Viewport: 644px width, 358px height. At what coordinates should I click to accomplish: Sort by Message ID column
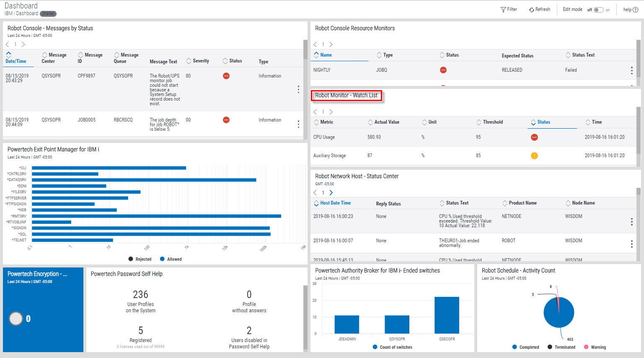90,58
